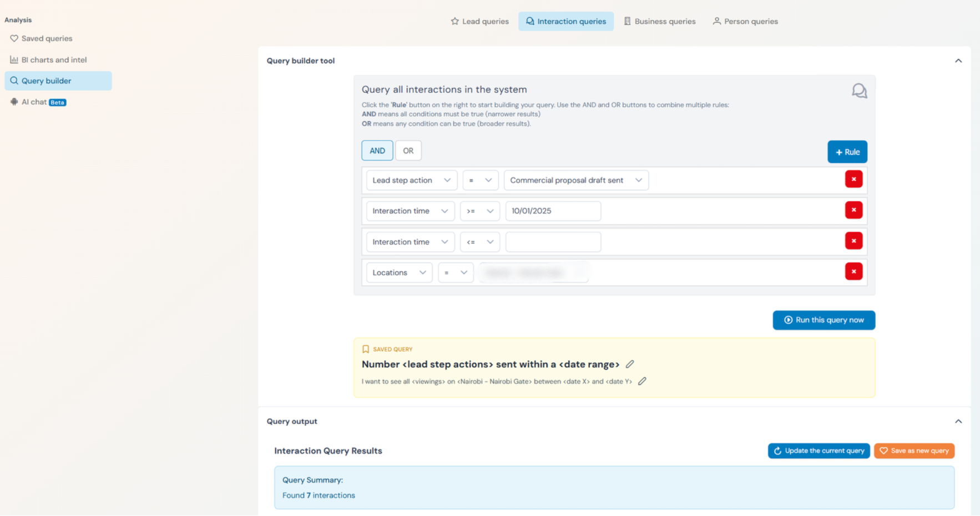Viewport: 980px width, 516px height.
Task: Select the AND condition toggle
Action: coord(377,151)
